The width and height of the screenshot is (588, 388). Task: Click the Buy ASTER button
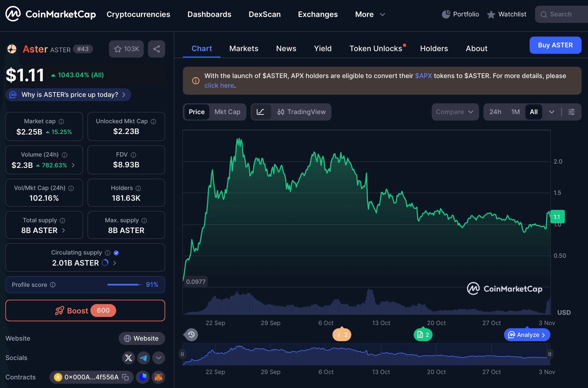[x=555, y=45]
